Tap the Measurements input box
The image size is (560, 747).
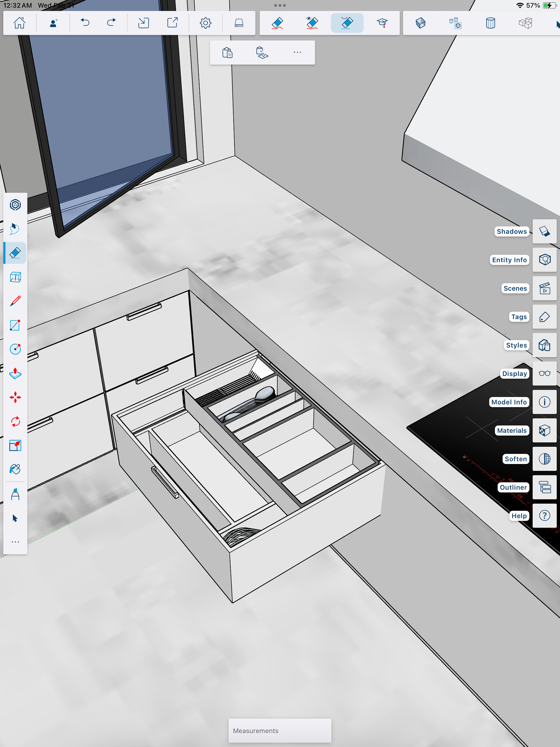(x=280, y=730)
